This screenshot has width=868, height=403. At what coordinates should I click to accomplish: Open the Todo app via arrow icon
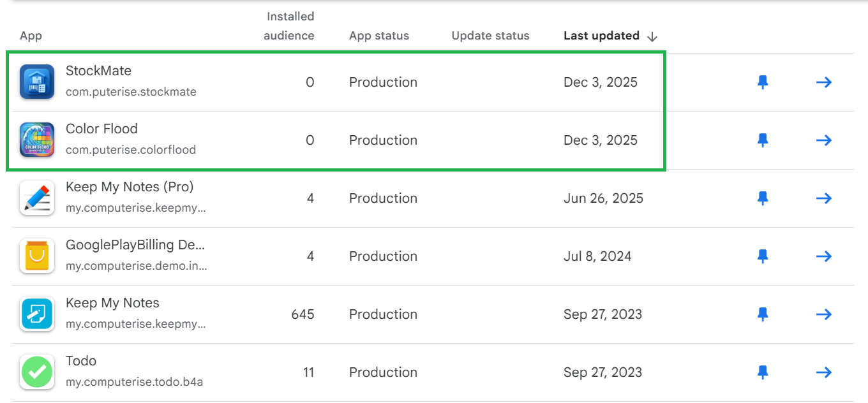click(x=824, y=372)
